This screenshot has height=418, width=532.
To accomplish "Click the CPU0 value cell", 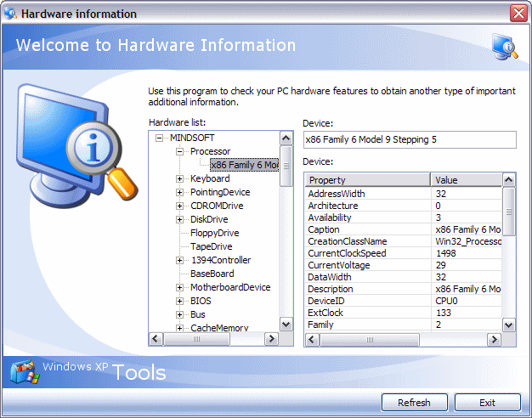I will point(467,301).
